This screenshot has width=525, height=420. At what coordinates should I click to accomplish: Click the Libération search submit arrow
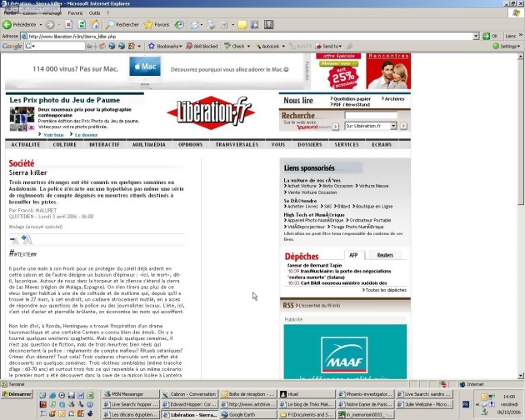point(403,126)
